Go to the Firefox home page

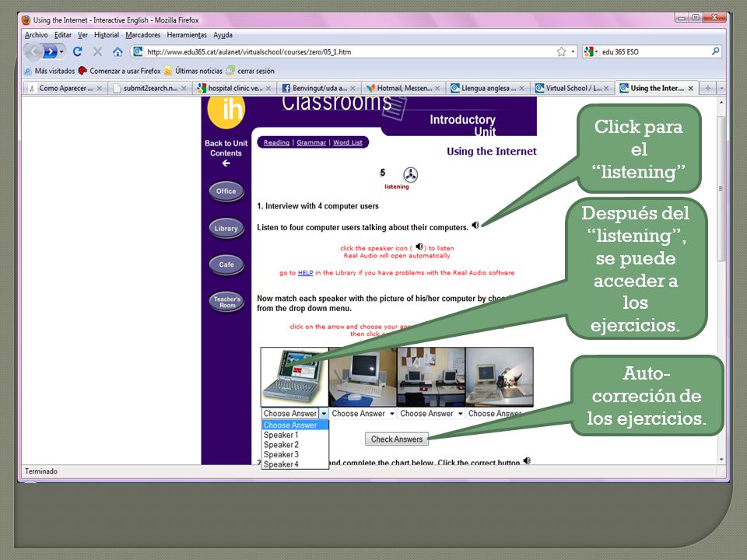pos(117,51)
